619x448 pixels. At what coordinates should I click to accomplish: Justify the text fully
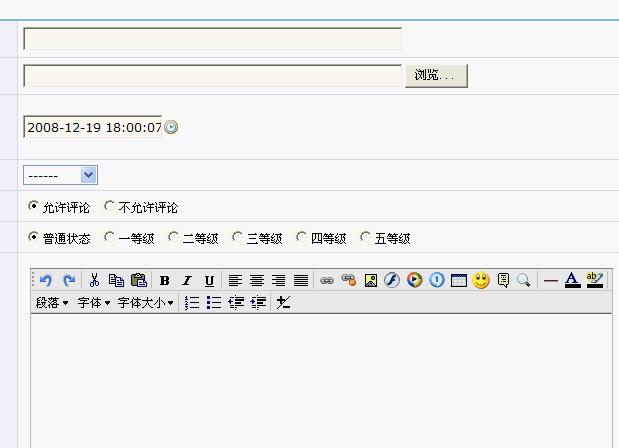coord(301,281)
